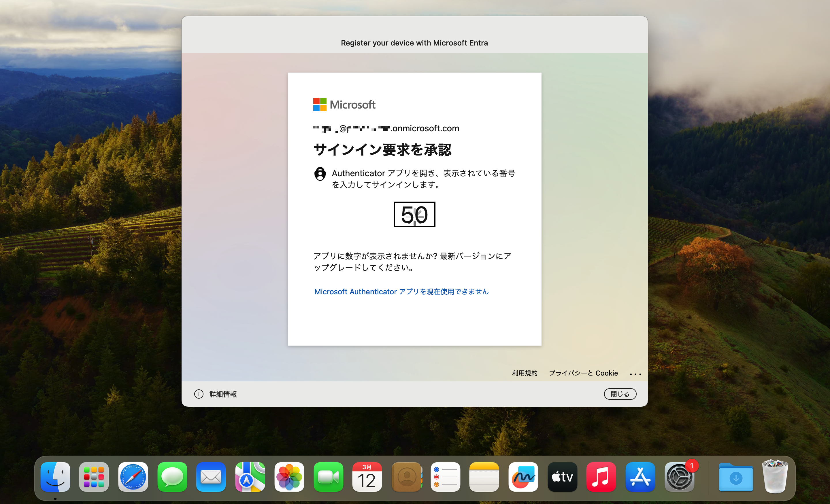Open Mail app in dock
The width and height of the screenshot is (830, 504).
pos(211,477)
